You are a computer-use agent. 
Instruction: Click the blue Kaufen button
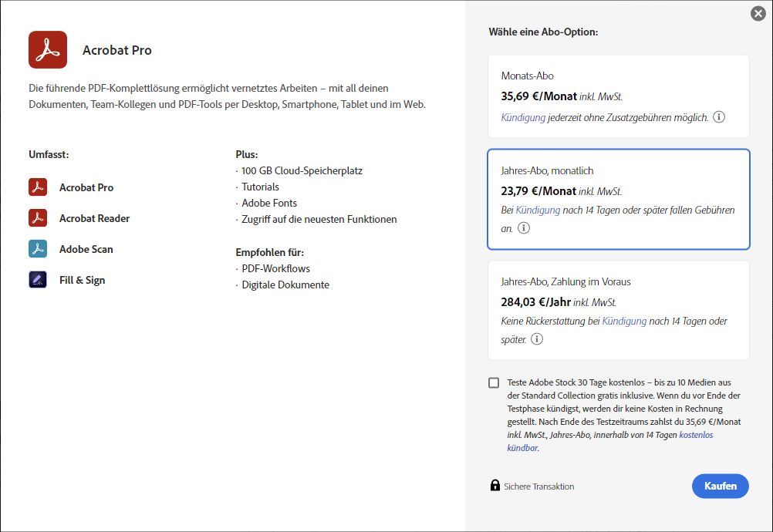[720, 486]
